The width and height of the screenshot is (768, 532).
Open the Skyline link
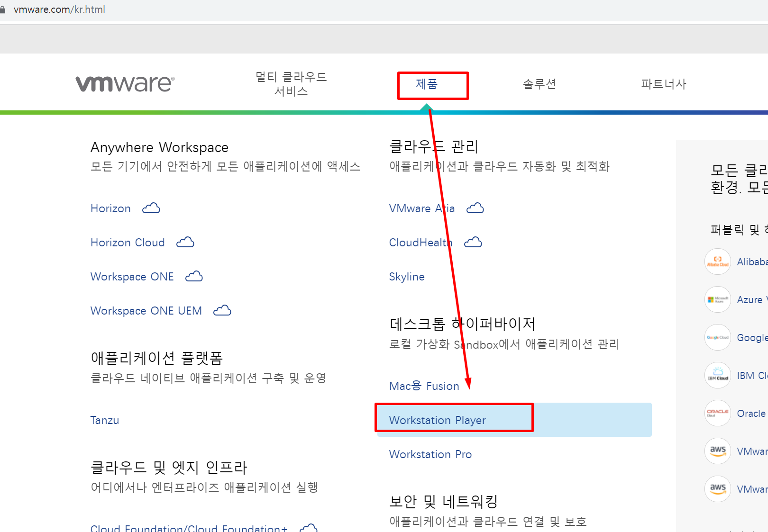point(407,277)
